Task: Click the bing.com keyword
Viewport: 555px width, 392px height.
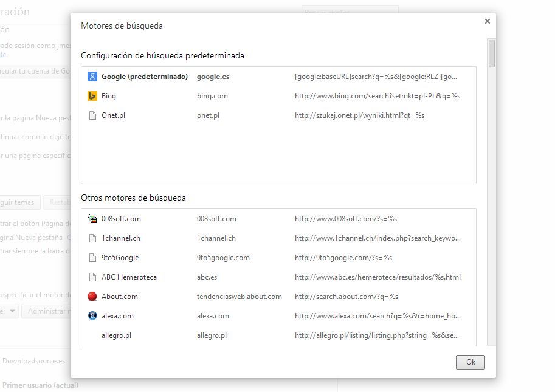Action: point(212,96)
